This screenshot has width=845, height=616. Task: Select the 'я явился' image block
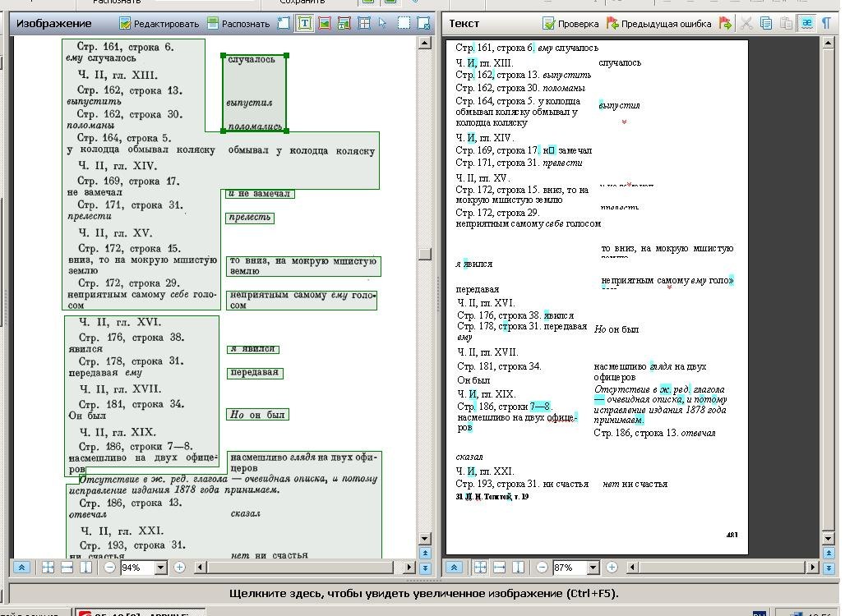252,349
